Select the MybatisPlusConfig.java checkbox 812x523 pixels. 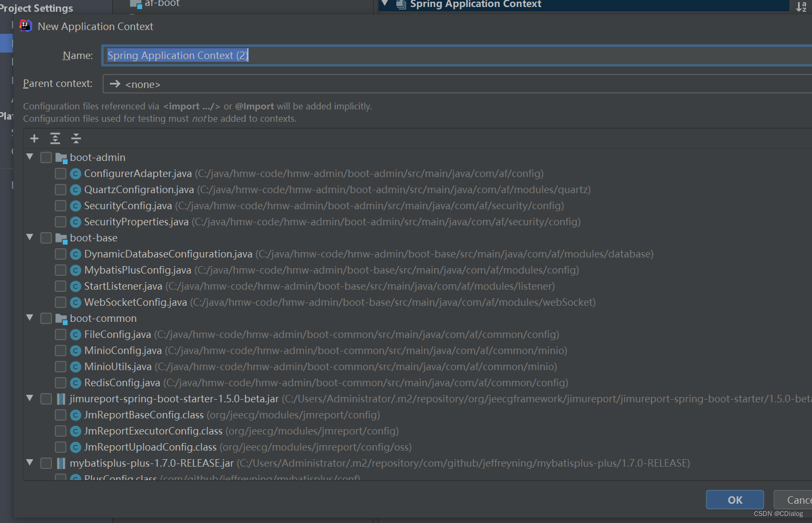[61, 270]
